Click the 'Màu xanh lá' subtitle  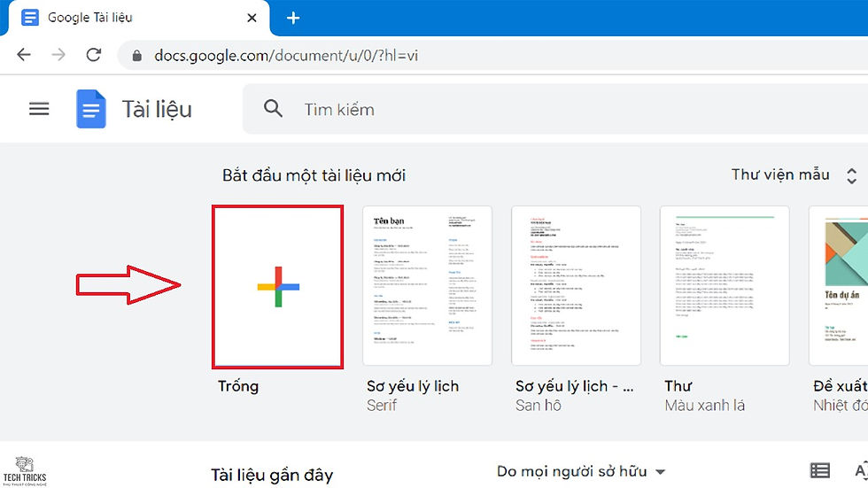[x=705, y=406]
